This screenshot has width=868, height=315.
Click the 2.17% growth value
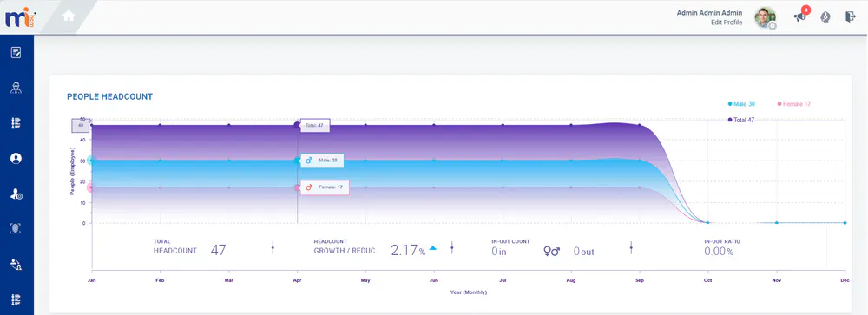coord(408,250)
